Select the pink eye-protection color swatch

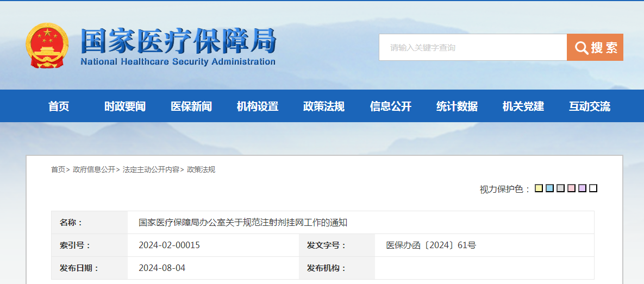point(571,188)
